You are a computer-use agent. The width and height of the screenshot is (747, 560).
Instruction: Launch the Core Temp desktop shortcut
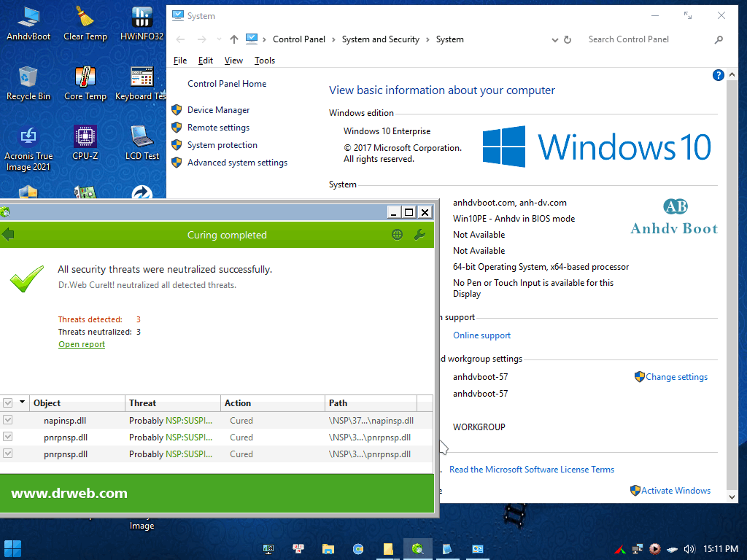pos(85,84)
